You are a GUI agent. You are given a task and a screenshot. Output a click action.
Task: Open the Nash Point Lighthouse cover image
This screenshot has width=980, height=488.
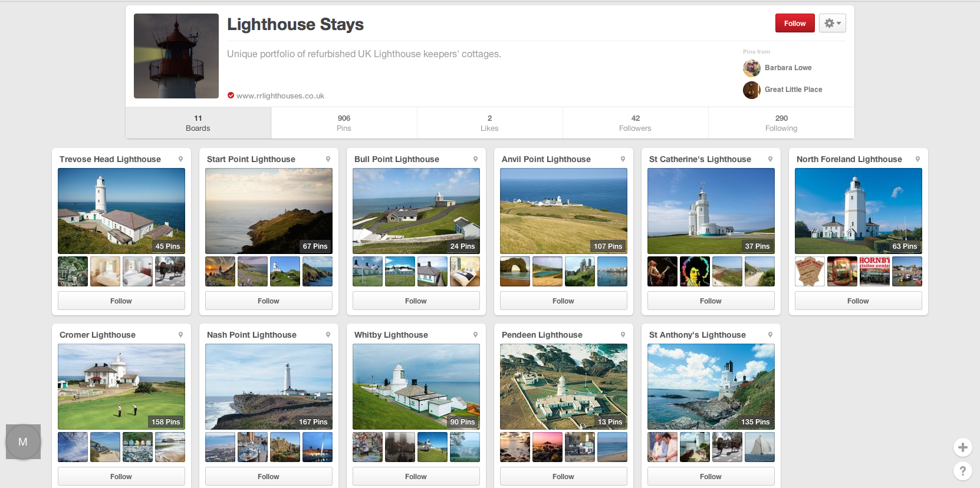[269, 387]
